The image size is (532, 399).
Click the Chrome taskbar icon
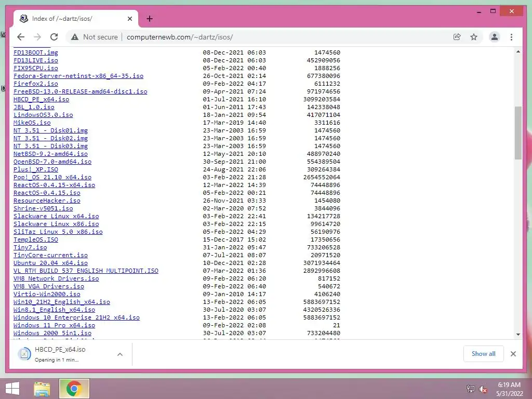coord(74,389)
